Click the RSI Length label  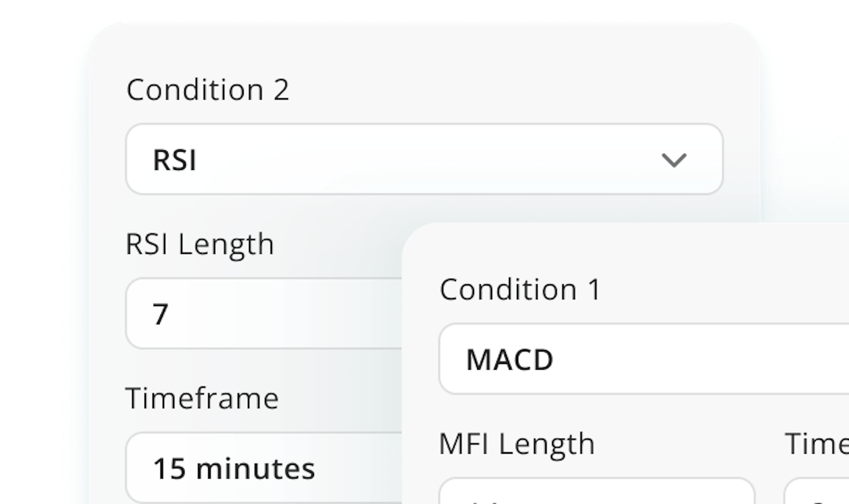point(200,244)
